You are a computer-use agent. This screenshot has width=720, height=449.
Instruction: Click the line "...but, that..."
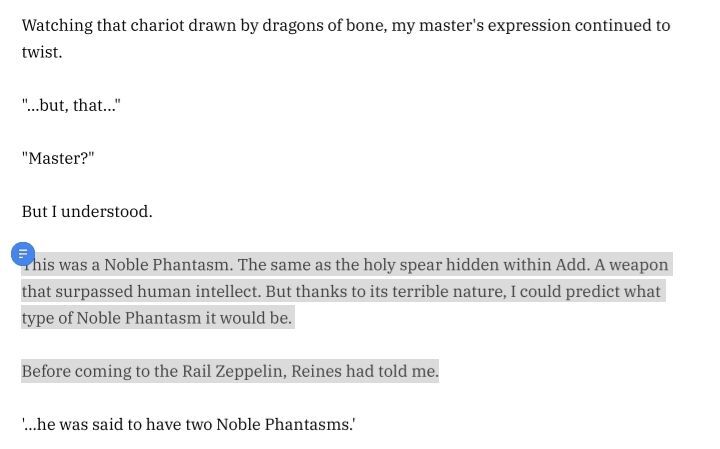(71, 105)
